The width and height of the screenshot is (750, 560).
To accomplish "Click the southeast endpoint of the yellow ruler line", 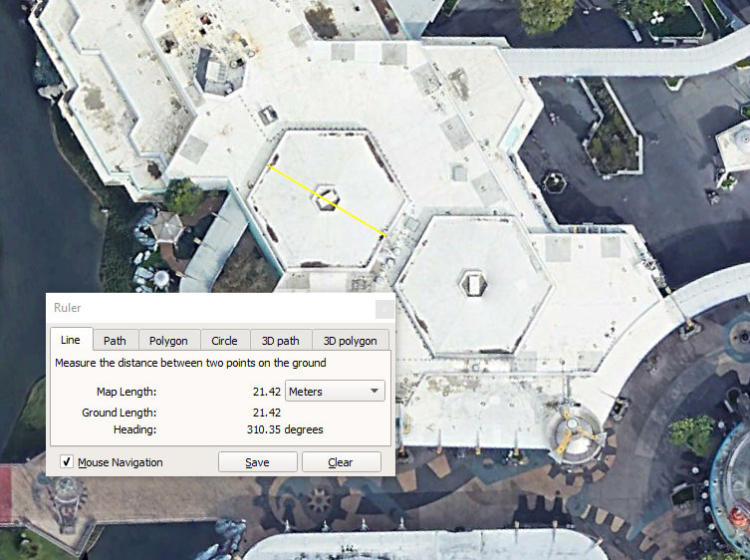I will pos(384,235).
